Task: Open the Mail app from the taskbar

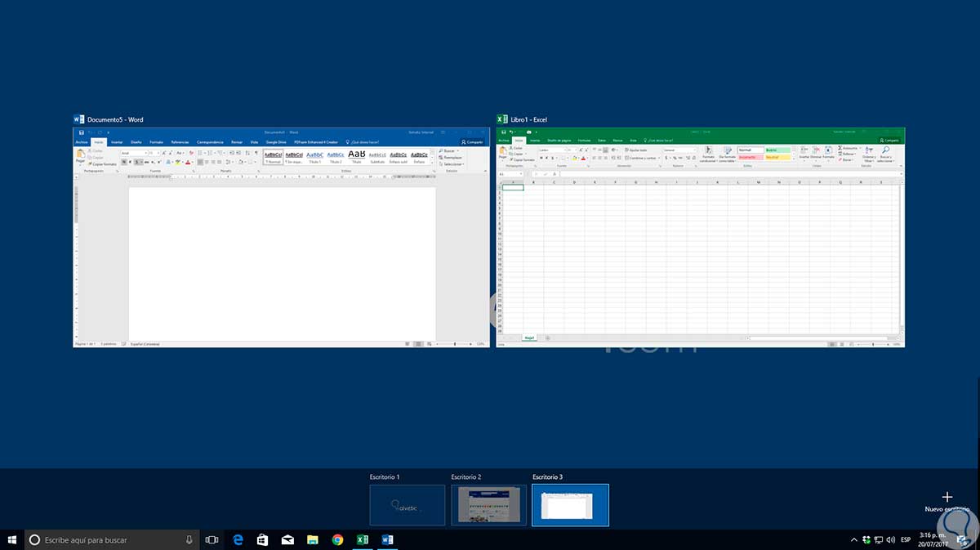Action: pos(287,539)
